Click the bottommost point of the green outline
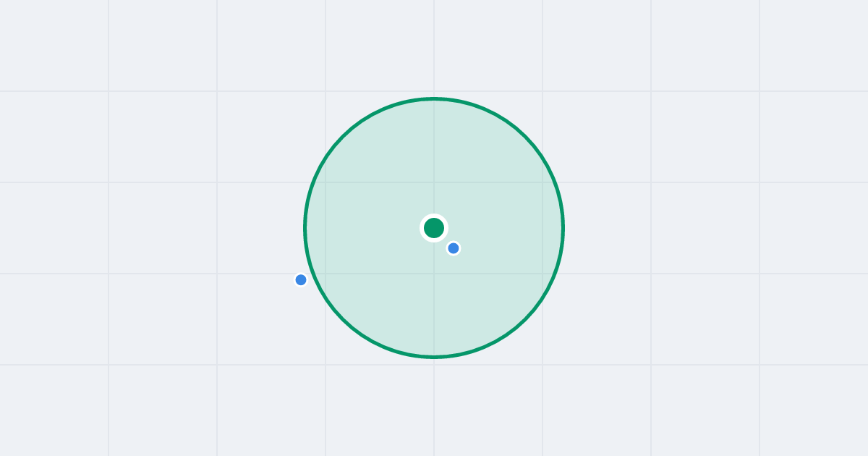 (x=434, y=357)
